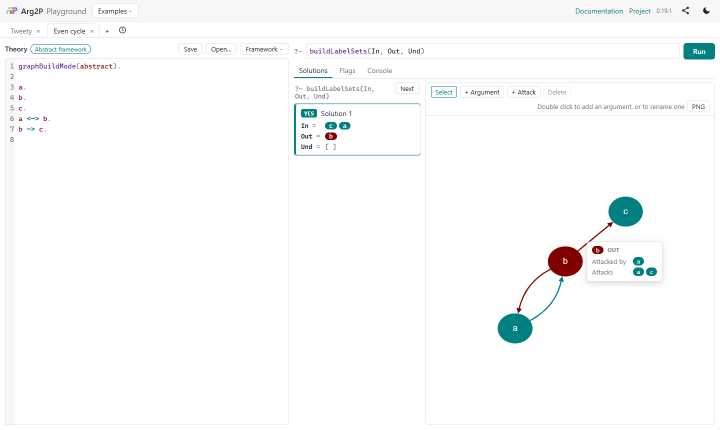The height and width of the screenshot is (430, 720).
Task: Click the a chip in the Attacks row
Action: [x=638, y=272]
